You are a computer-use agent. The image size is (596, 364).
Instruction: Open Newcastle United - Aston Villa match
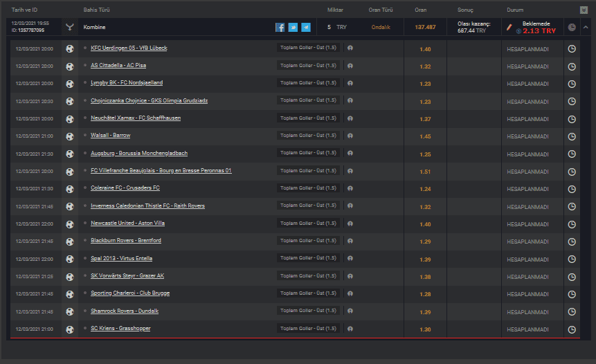(x=127, y=223)
